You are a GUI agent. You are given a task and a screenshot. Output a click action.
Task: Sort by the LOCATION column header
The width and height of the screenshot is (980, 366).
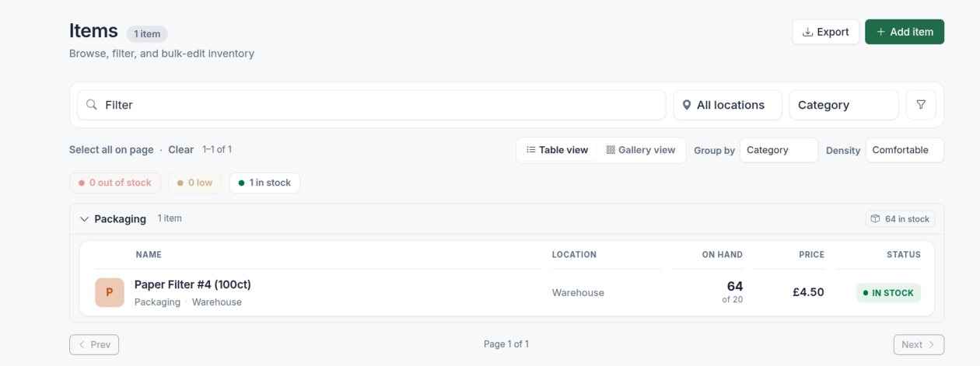574,255
